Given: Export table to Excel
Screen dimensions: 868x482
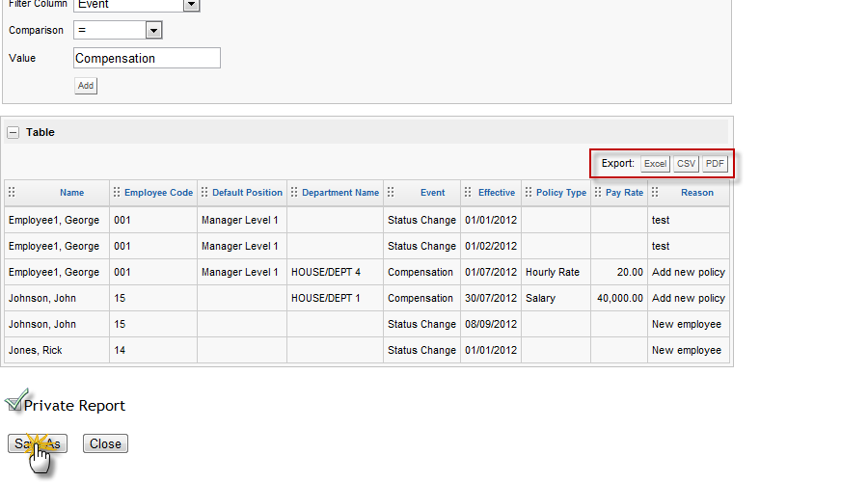Looking at the screenshot, I should point(656,164).
